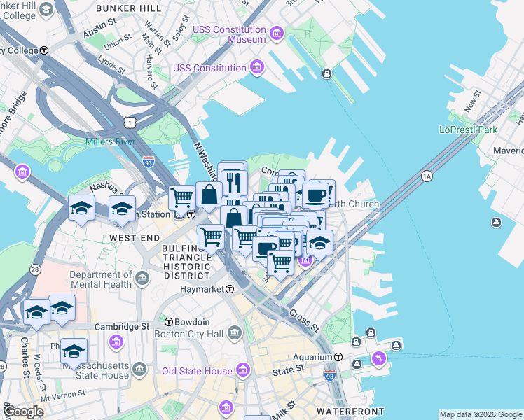Select the Cross St street label
524x420 pixels.
point(305,321)
